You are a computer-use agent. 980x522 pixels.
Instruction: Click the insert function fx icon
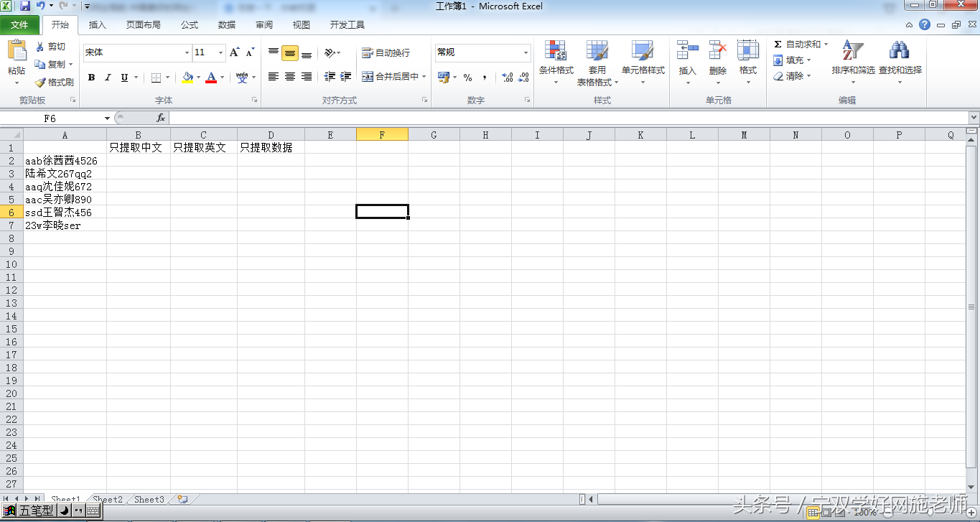point(161,118)
